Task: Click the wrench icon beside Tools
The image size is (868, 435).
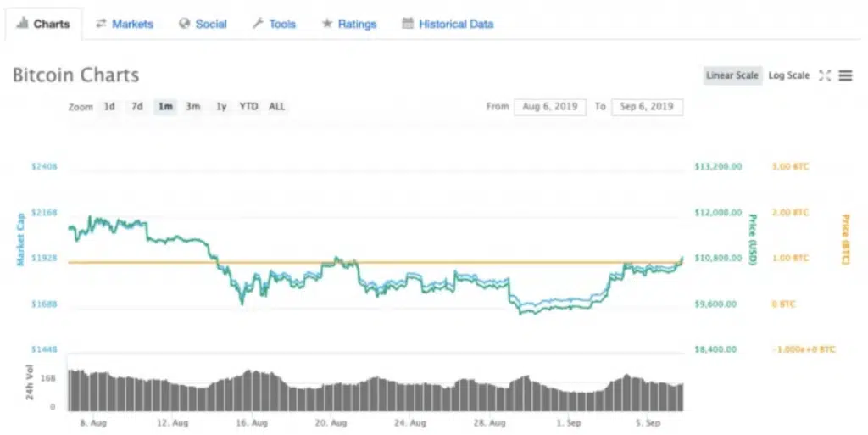Action: point(258,23)
